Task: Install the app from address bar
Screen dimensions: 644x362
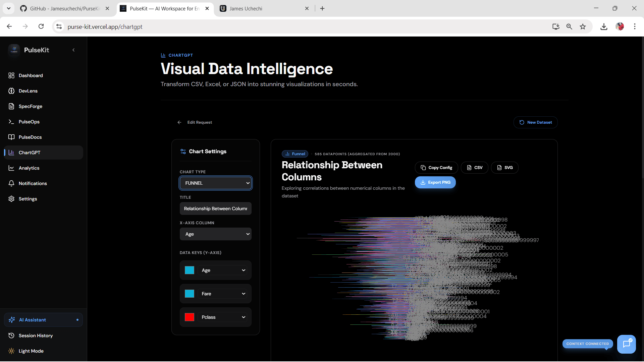Action: point(556,26)
